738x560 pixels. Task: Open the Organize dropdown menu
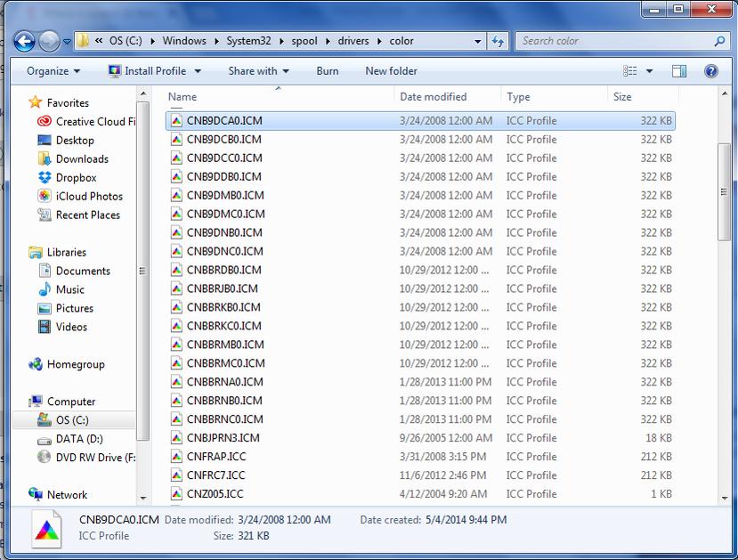tap(53, 71)
